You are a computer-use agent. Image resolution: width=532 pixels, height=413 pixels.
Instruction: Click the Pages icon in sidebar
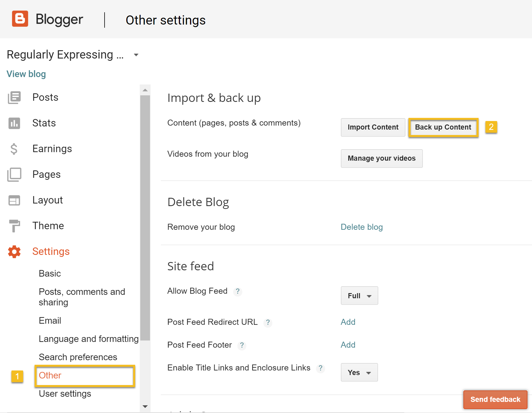(14, 174)
